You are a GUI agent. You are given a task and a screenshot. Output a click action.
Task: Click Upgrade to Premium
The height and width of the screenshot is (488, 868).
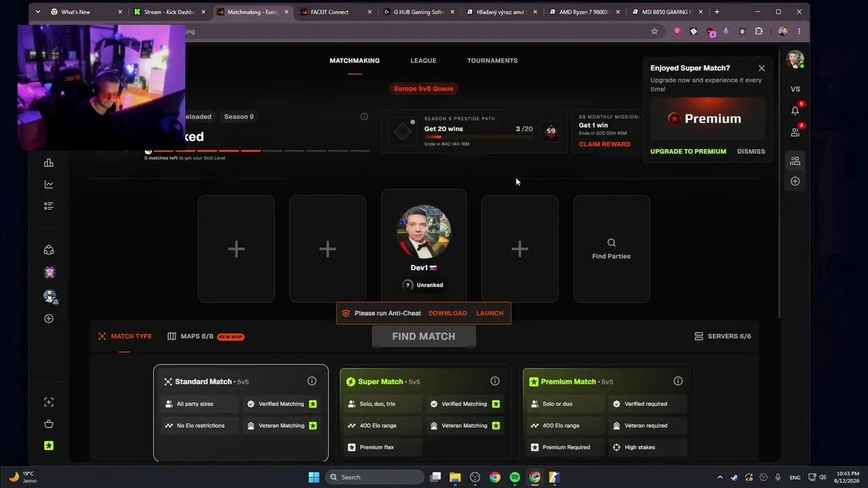point(688,151)
